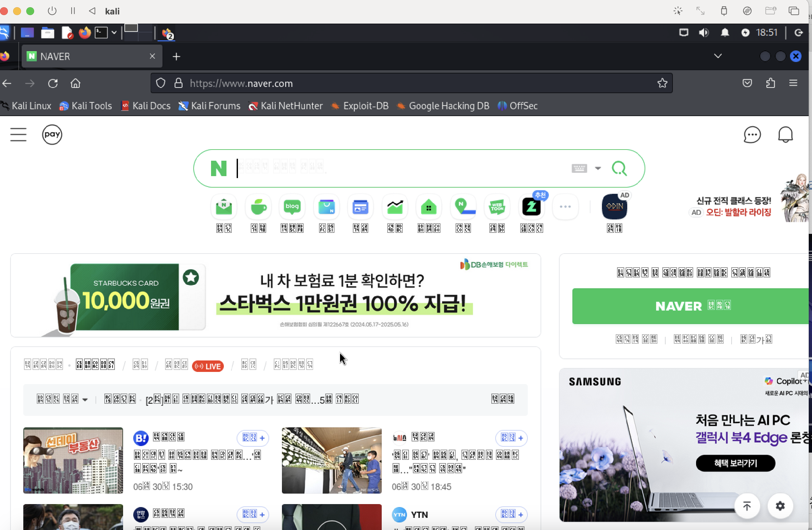812x530 pixels.
Task: Open Kali NetHunter bookmark
Action: click(x=286, y=106)
